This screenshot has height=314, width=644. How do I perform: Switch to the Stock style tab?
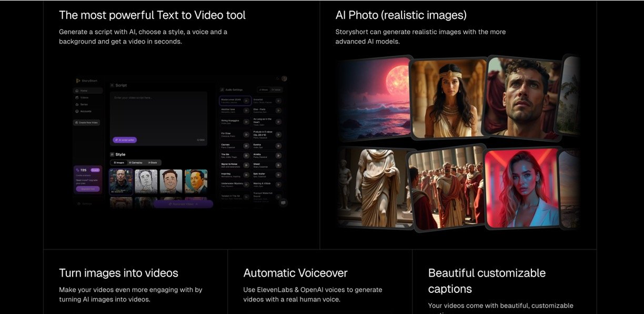pos(153,163)
